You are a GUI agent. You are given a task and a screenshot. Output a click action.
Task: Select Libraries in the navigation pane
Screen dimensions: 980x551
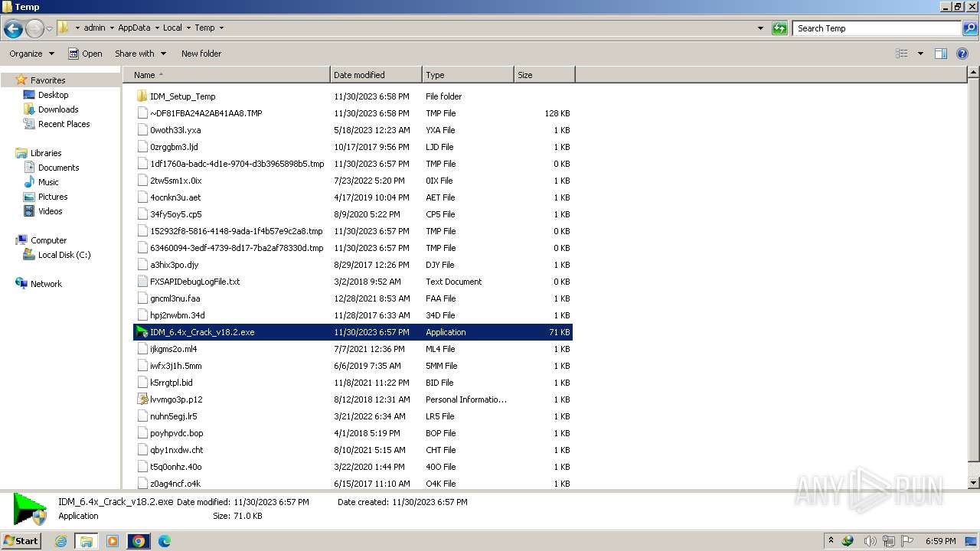click(46, 153)
